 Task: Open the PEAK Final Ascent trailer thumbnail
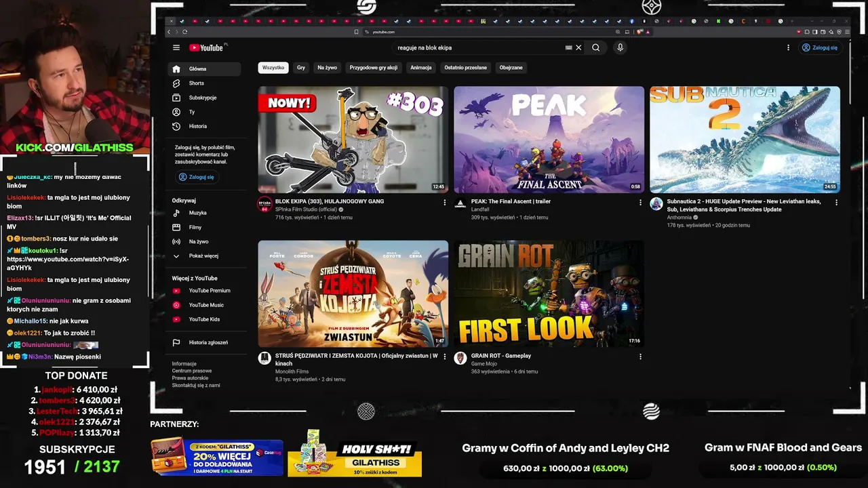pos(549,140)
